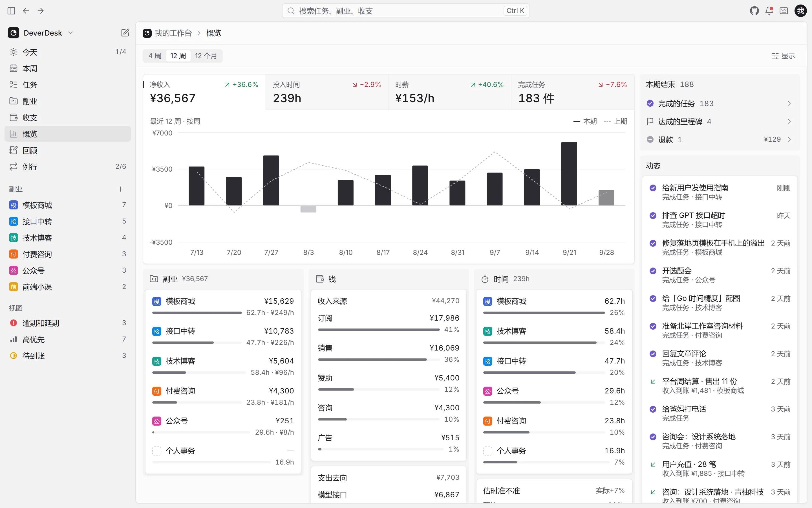
Task: Open the 高优先 view
Action: [67, 339]
